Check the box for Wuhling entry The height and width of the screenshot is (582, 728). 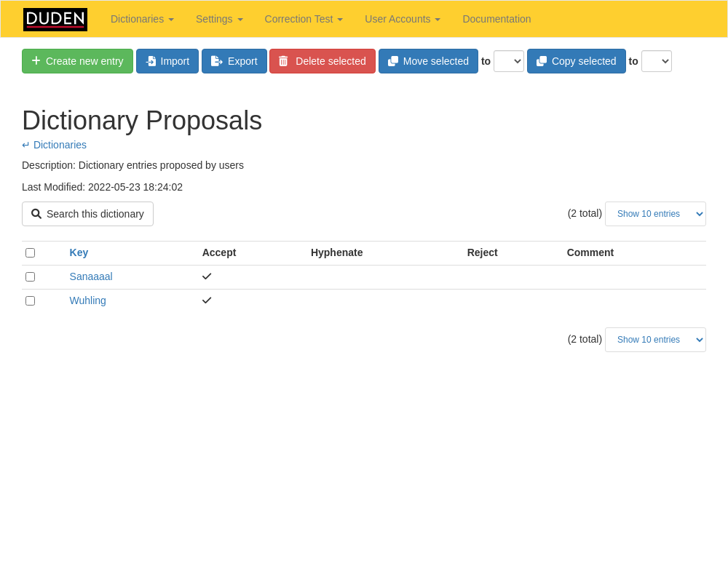(30, 301)
